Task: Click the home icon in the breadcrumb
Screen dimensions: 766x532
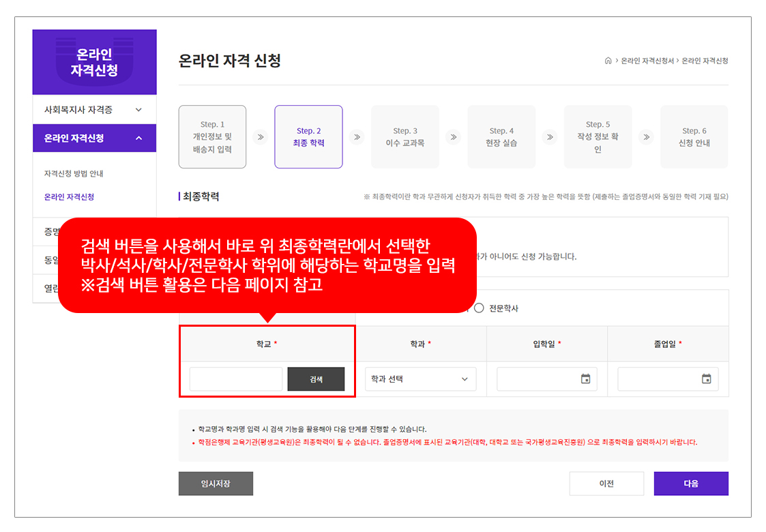Action: pyautogui.click(x=608, y=61)
